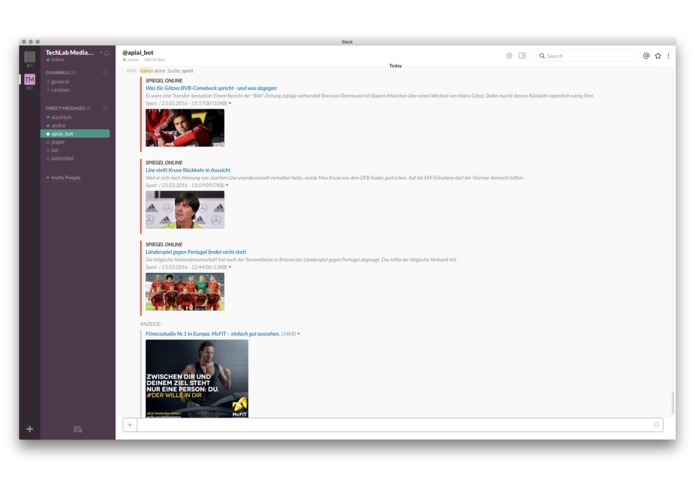Click plus icon beside CHANNELS header
The height and width of the screenshot is (494, 695).
[105, 72]
